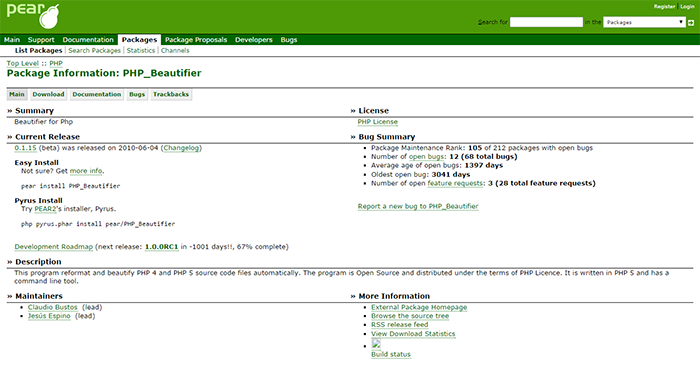Switch to the Trackbacks package tab

171,94
